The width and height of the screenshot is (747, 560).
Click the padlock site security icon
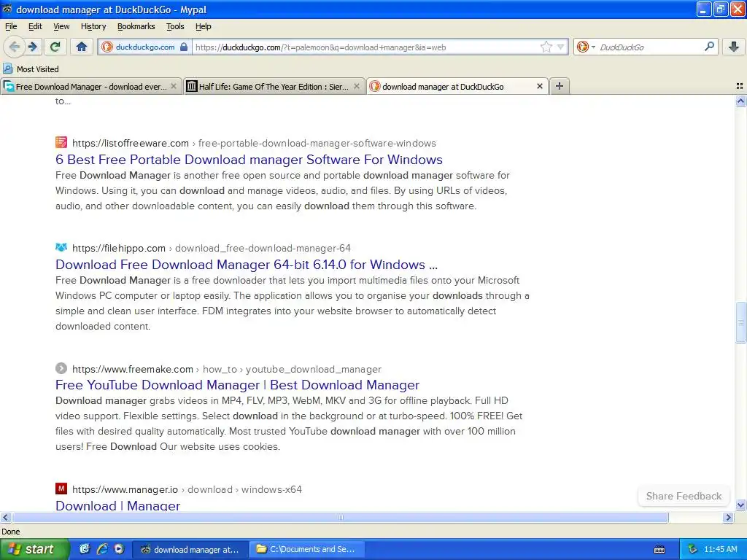tap(183, 47)
